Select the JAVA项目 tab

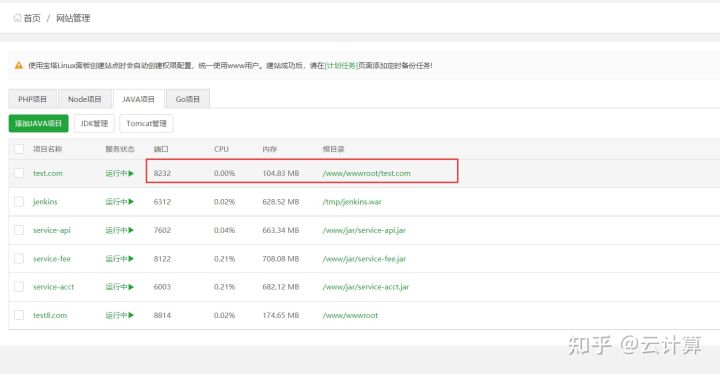pos(138,99)
